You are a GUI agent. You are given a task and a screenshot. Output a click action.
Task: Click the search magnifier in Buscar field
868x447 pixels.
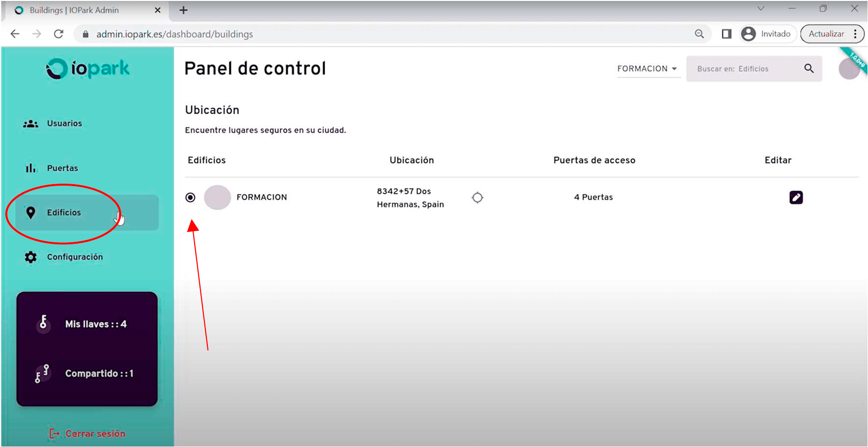809,68
